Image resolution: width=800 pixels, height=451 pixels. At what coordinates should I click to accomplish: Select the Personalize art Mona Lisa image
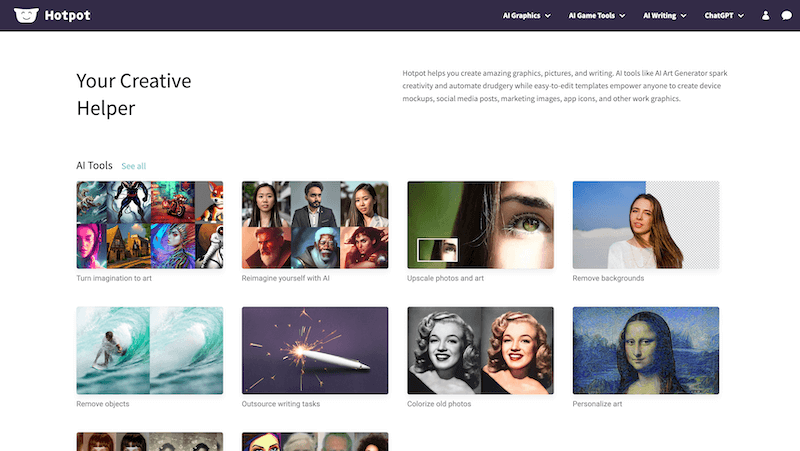point(645,350)
